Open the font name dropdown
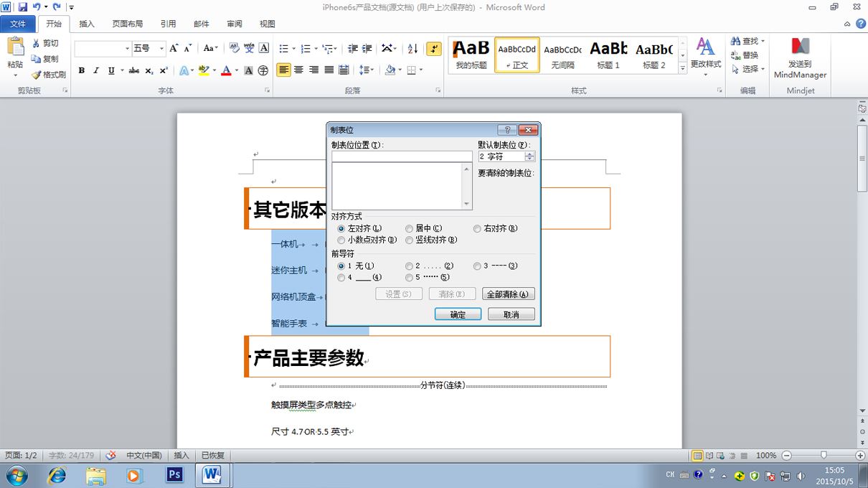The height and width of the screenshot is (488, 868). 127,48
